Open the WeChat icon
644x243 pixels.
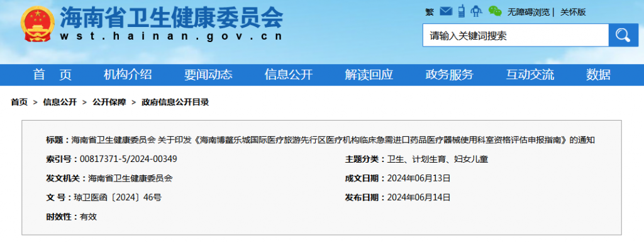[x=495, y=11]
